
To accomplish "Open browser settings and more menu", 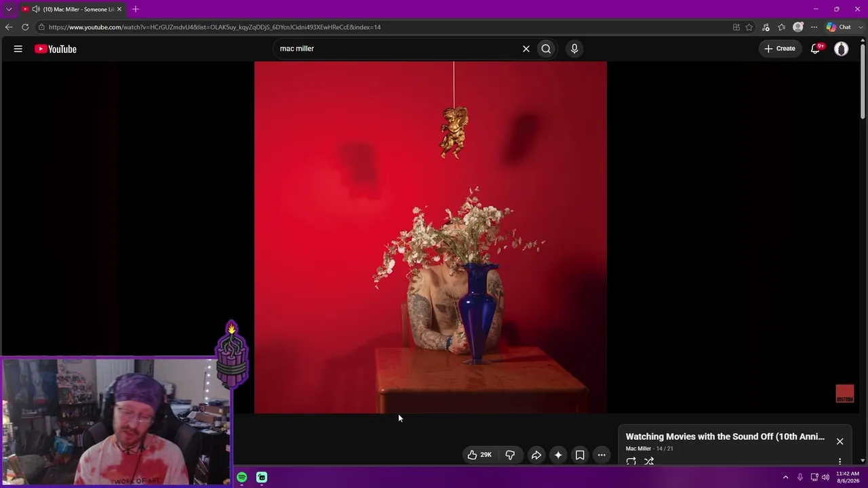I will pos(814,27).
